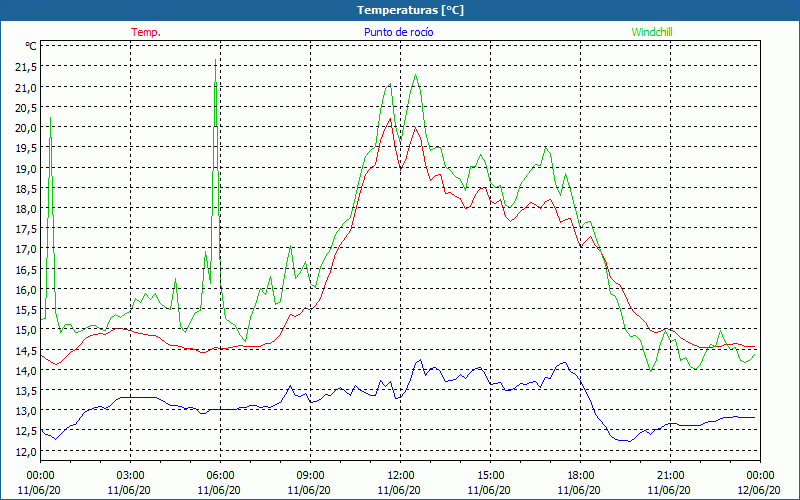Screen dimensions: 800x500
Task: Click the 14,5 y-axis value
Action: point(26,350)
